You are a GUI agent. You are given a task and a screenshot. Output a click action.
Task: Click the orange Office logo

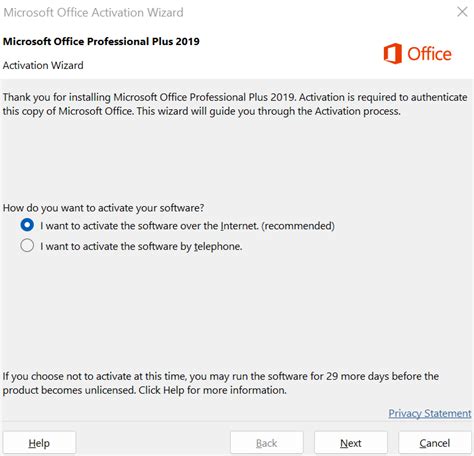point(417,53)
